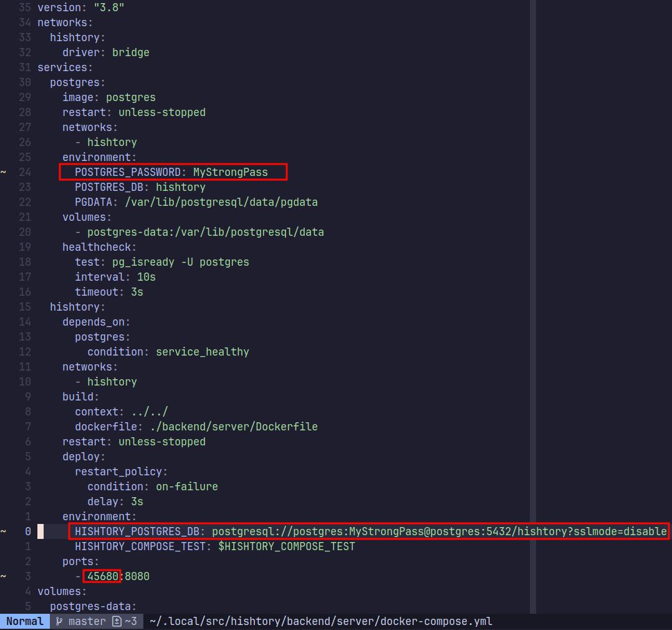Click the HISHTORY_POSTGRES_DB connection string
672x630 pixels.
[439, 531]
